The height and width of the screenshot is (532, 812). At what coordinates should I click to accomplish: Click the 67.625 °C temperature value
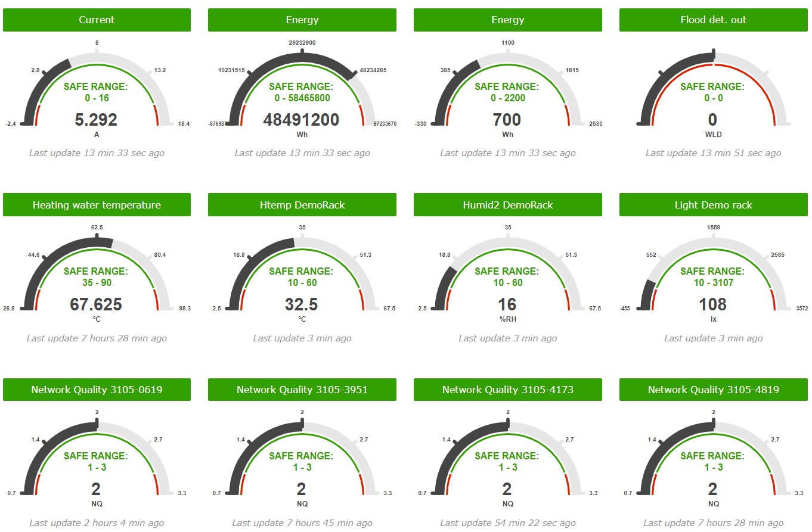96,305
